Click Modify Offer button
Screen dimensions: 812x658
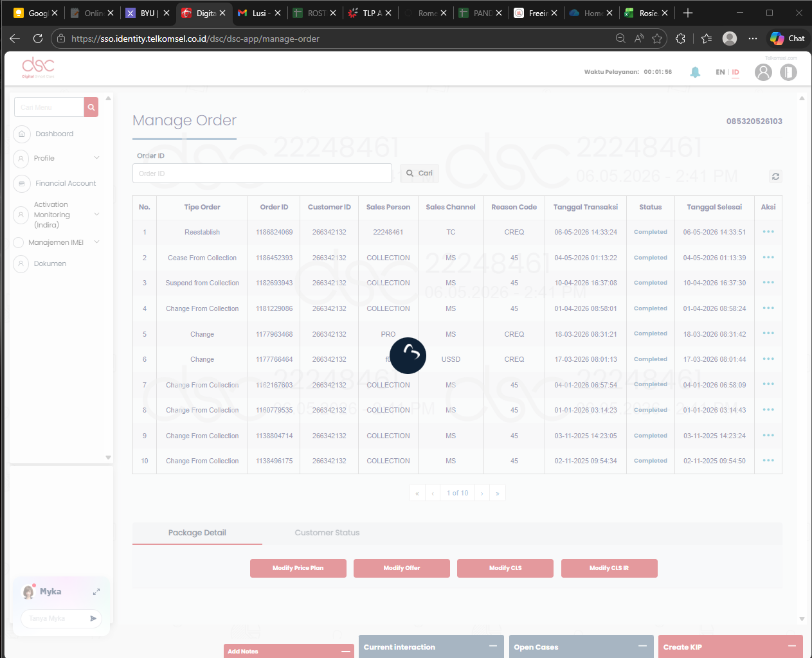click(x=402, y=568)
